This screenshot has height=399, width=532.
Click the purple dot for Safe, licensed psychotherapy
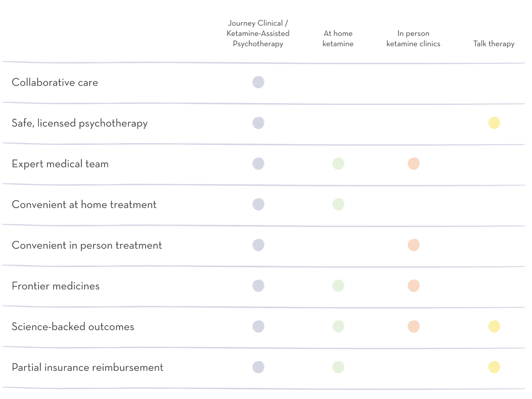pos(258,123)
